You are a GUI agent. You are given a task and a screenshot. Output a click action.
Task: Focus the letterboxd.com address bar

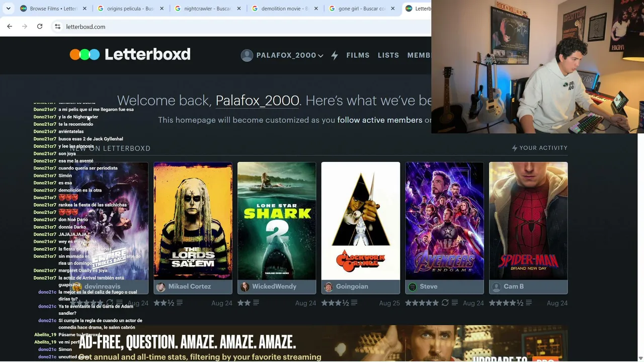(240, 26)
